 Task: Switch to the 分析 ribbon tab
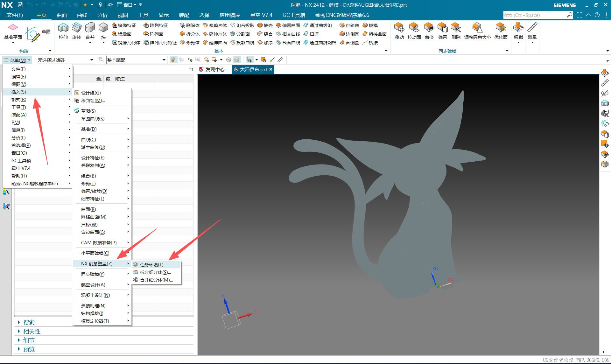tap(102, 15)
